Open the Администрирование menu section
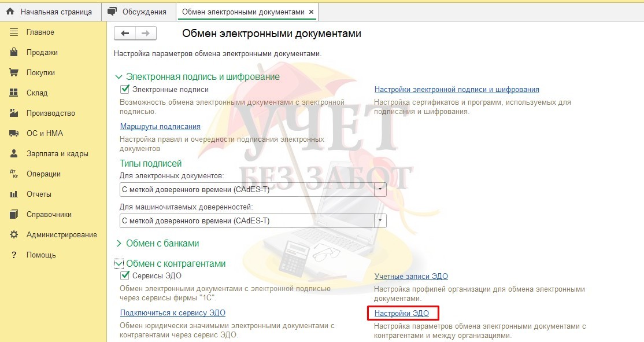Viewport: 644px width, 342px height. [x=62, y=235]
